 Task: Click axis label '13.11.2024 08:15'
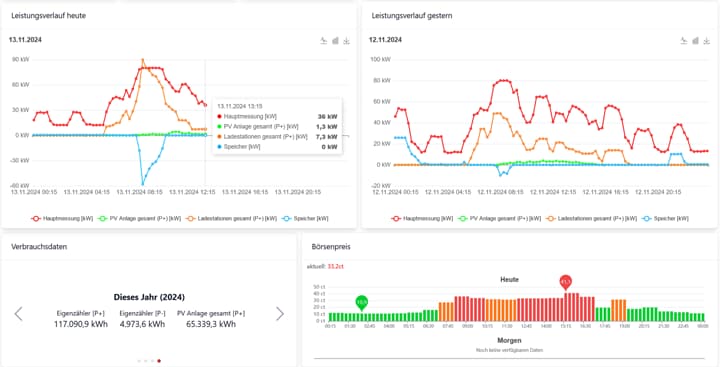coord(140,192)
